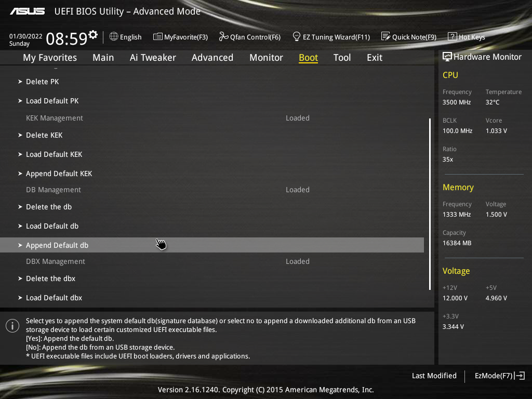The height and width of the screenshot is (399, 532).
Task: Click the Loaded status for DBX Management
Action: point(298,261)
